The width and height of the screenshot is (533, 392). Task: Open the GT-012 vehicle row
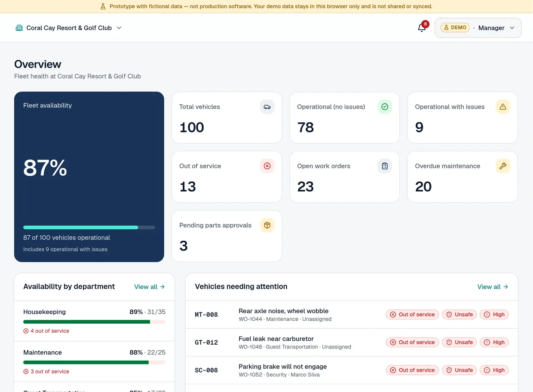(352, 343)
